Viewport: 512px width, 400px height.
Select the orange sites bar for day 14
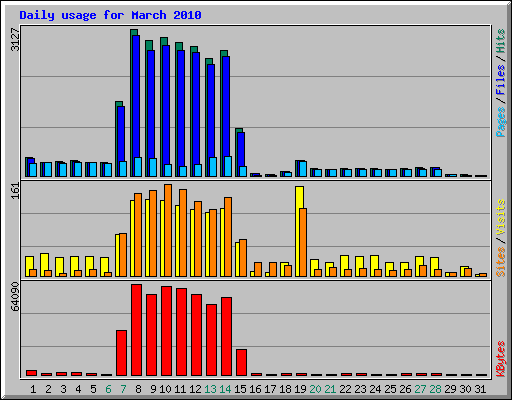coord(228,237)
